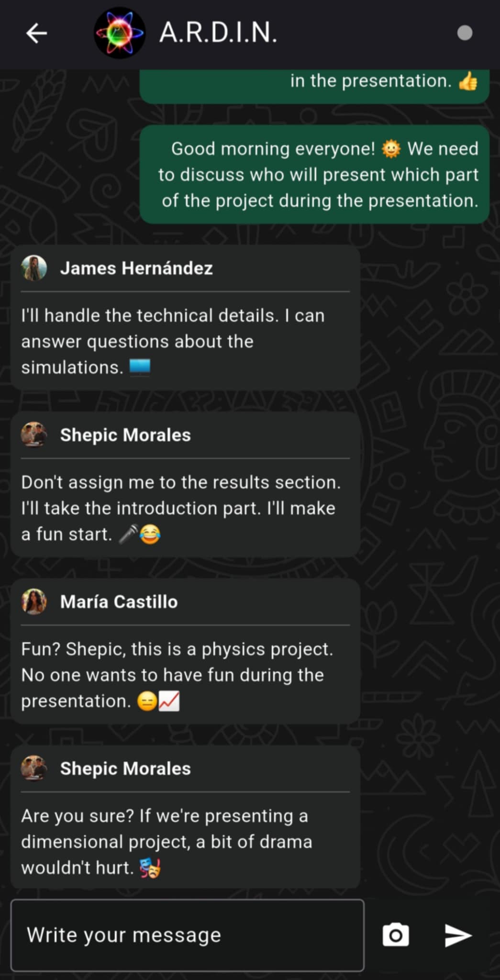Select the María Castillo sender name

click(119, 602)
